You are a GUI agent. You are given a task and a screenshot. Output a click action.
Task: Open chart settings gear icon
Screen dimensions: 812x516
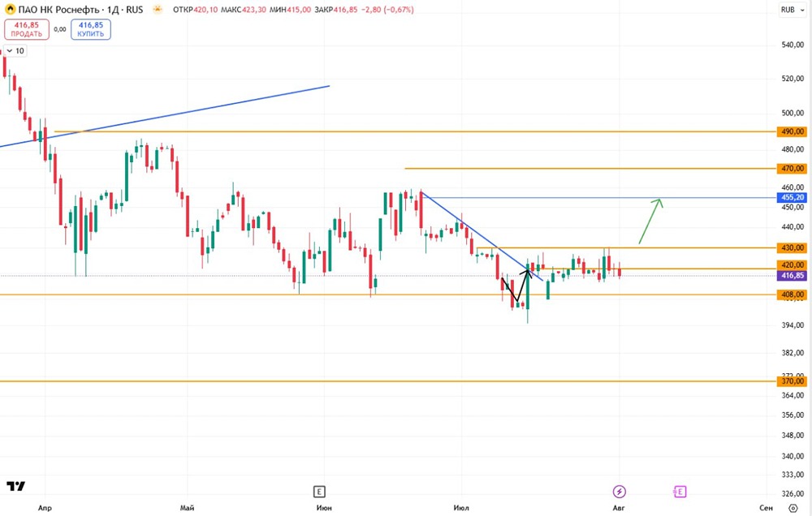point(793,508)
